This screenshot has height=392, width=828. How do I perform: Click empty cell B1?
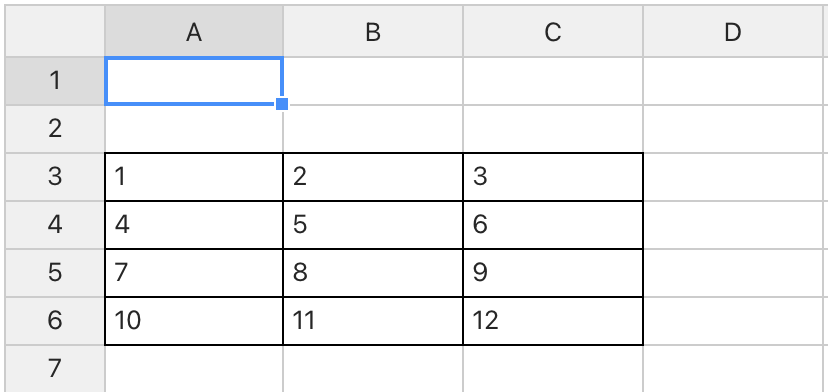(x=373, y=81)
